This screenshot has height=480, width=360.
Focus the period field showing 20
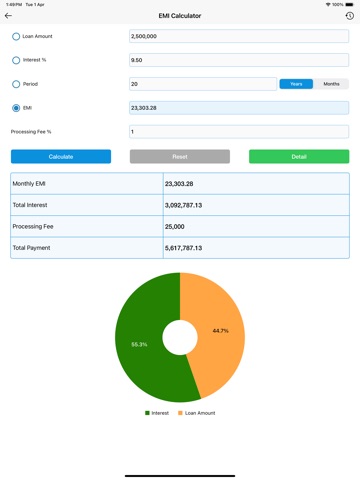(203, 84)
